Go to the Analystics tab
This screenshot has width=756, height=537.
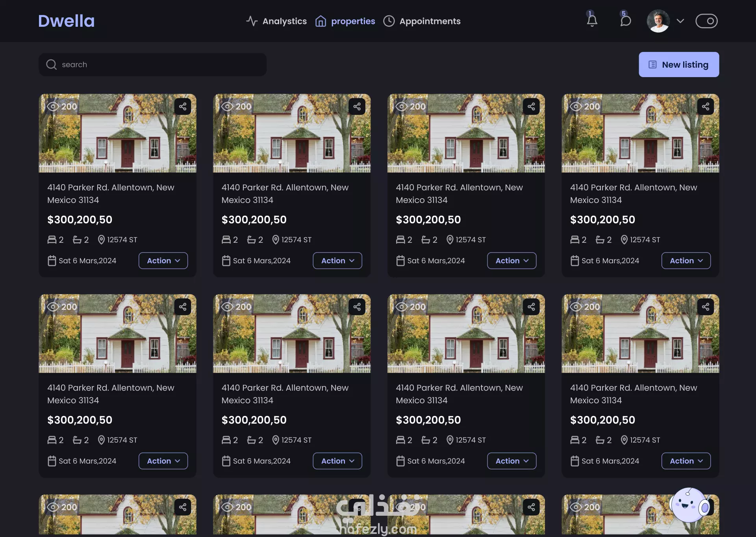click(x=276, y=21)
